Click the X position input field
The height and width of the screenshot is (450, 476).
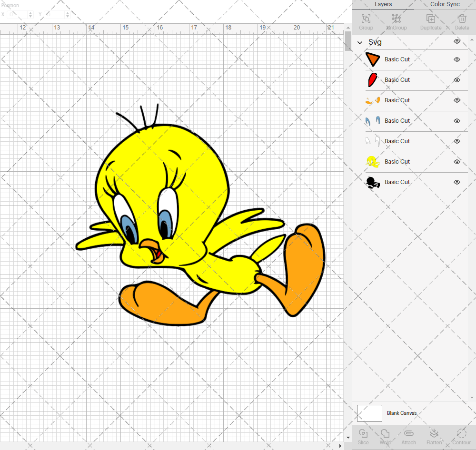click(18, 14)
